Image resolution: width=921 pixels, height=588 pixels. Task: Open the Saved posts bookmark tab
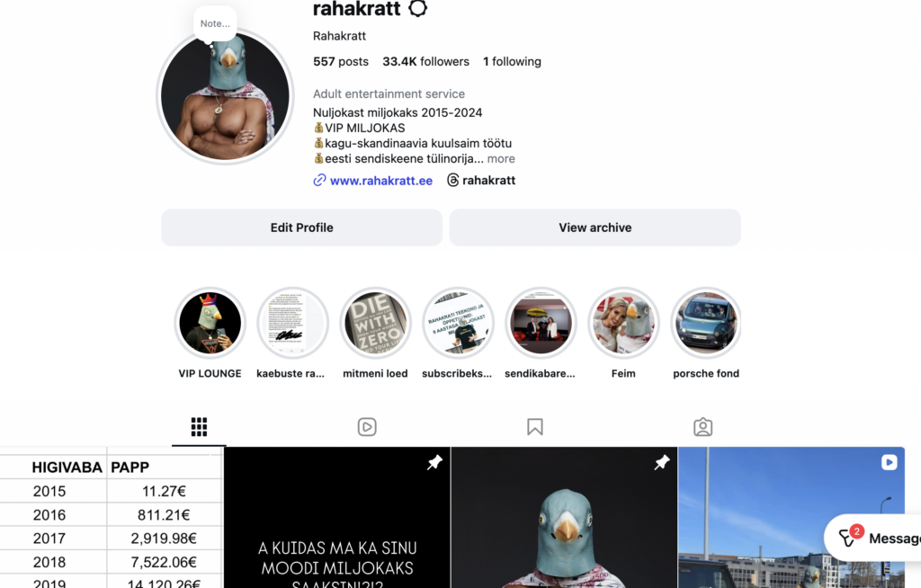[x=534, y=427]
